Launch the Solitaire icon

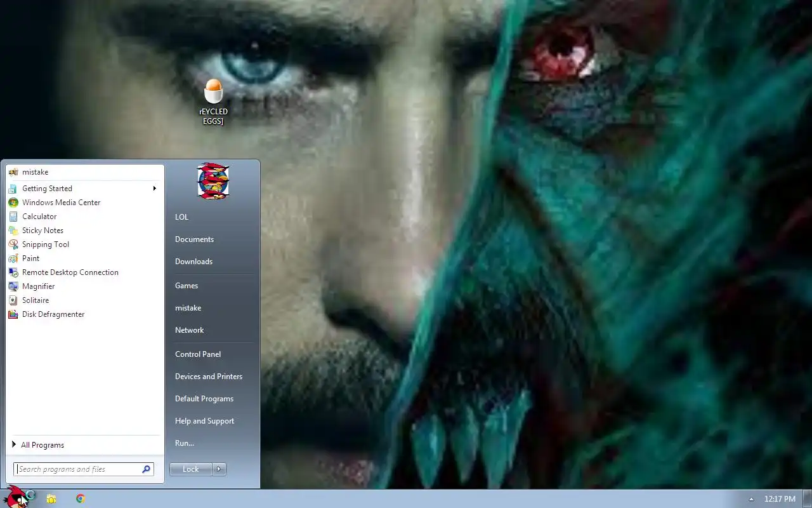(13, 300)
